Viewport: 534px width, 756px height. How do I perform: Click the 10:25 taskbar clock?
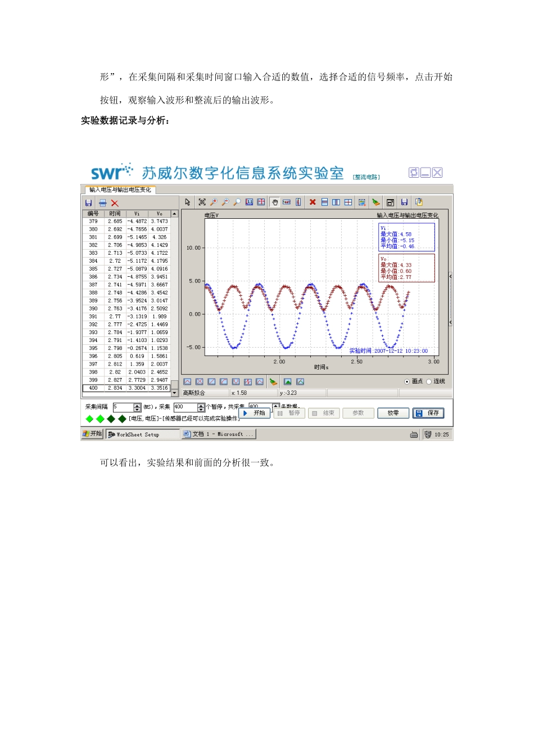(441, 435)
